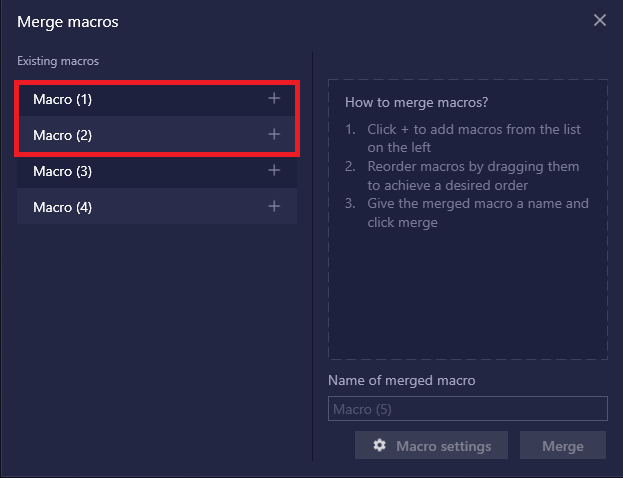The width and height of the screenshot is (623, 478).
Task: Select the Macro (3) list entry label
Action: click(62, 171)
